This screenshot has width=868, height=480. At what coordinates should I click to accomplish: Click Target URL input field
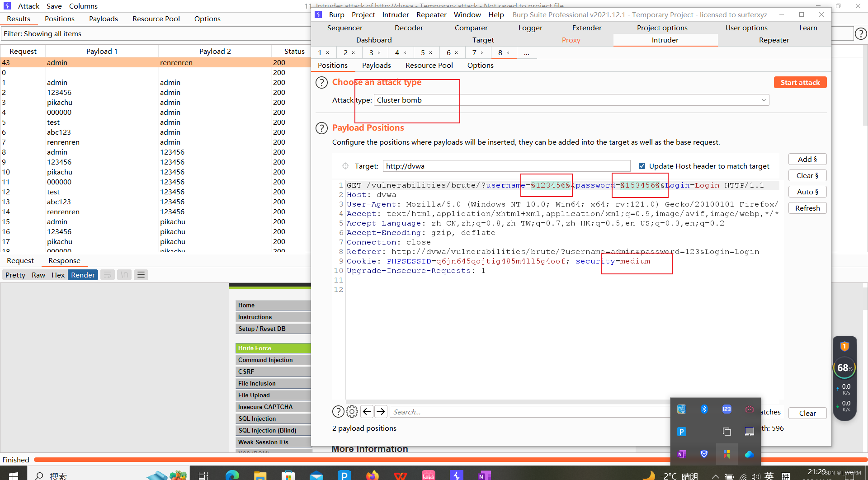(x=506, y=166)
